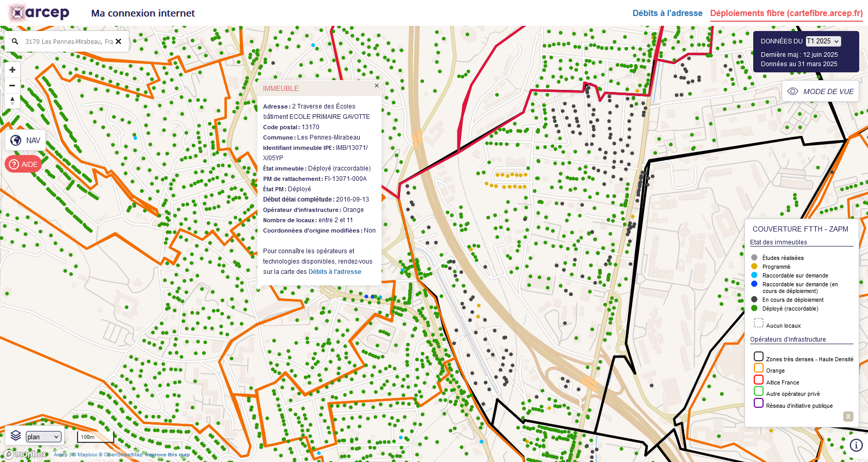Toggle Réseau d'initiative publique checkbox
This screenshot has width=868, height=462.
click(758, 403)
